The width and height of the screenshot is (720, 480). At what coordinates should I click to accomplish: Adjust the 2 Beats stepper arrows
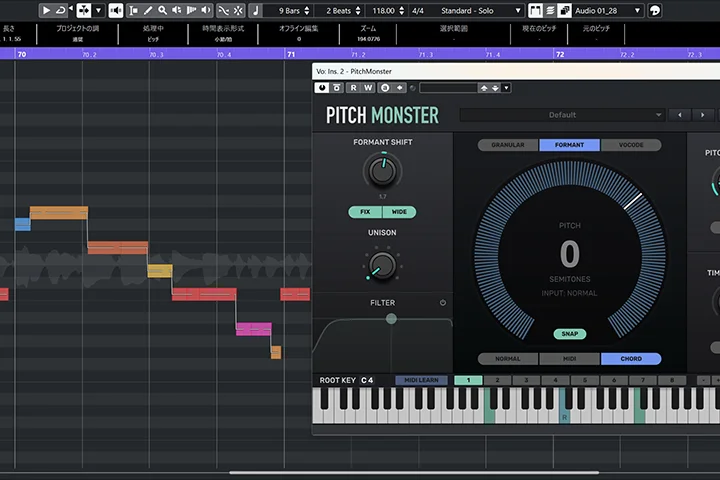click(358, 10)
